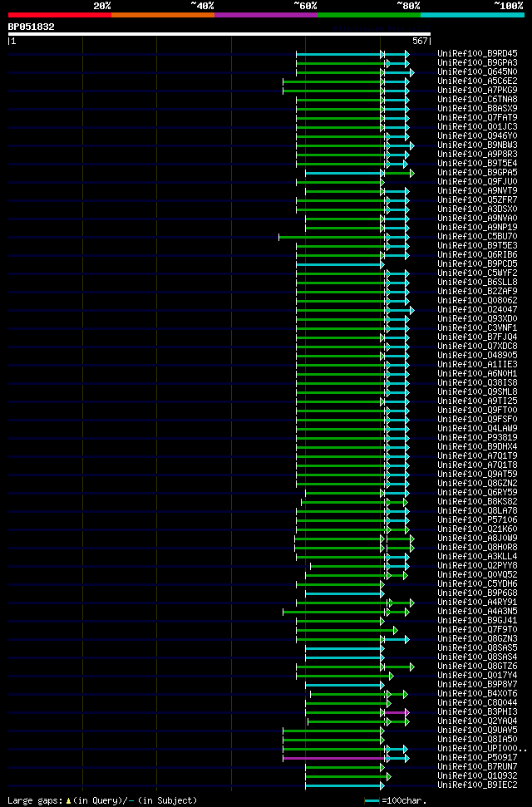
Task: Select the UniRef100_B9NBW3 label
Action: click(x=477, y=145)
